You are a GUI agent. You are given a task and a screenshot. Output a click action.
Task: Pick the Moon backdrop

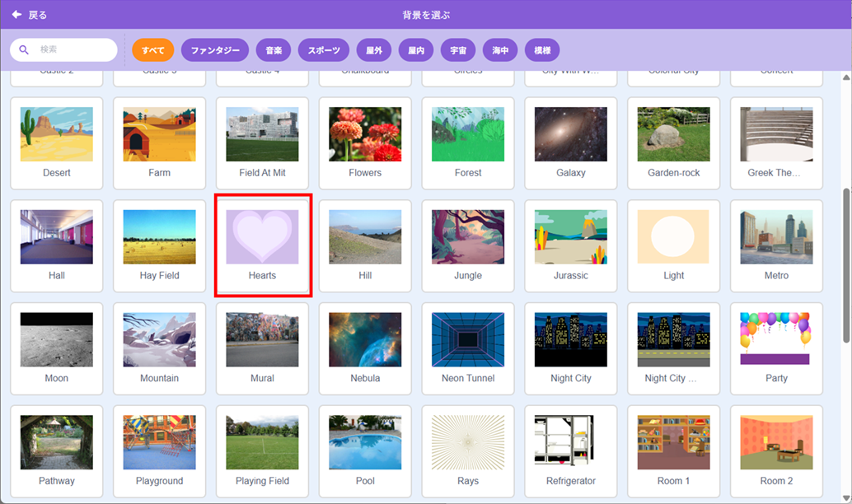coord(57,348)
